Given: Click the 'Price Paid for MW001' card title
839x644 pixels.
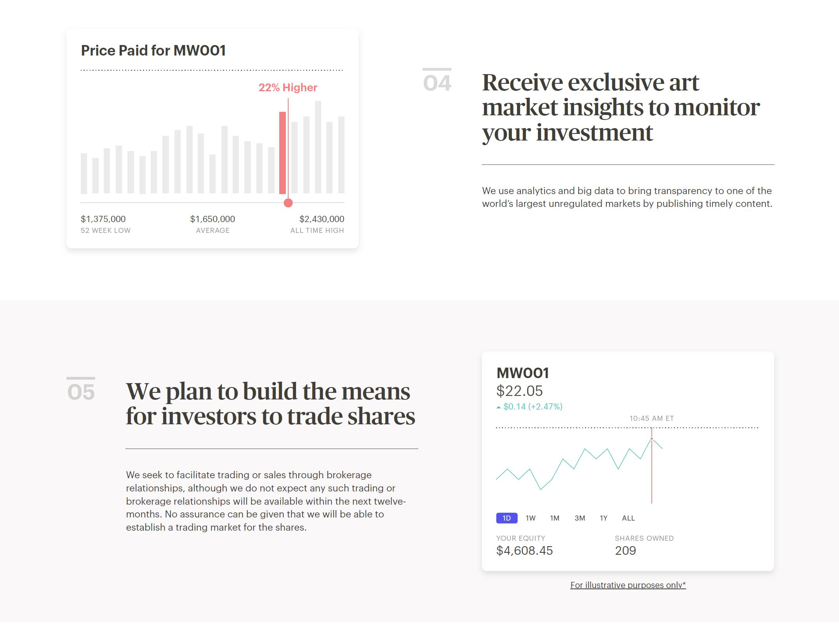Looking at the screenshot, I should pos(153,50).
